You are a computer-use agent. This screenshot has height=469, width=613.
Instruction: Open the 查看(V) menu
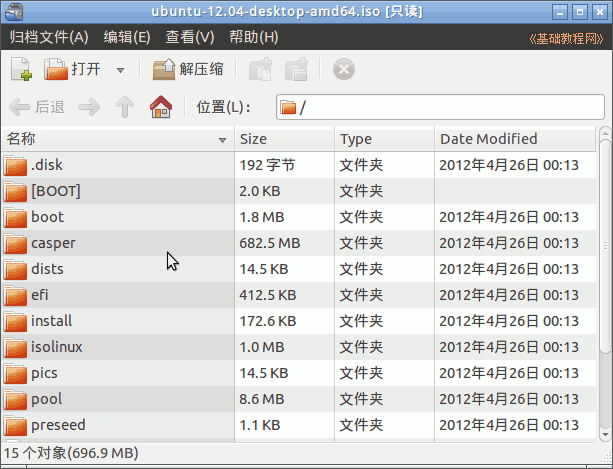(190, 37)
